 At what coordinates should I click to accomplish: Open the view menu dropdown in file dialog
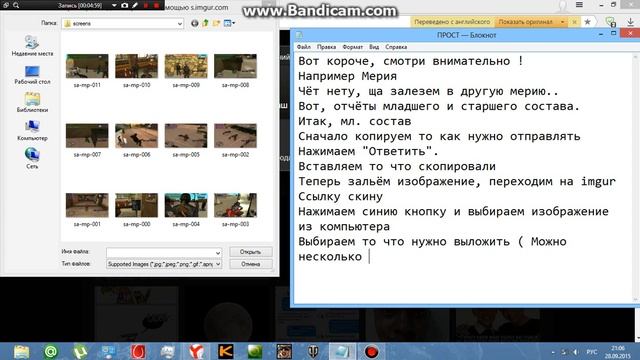(229, 23)
